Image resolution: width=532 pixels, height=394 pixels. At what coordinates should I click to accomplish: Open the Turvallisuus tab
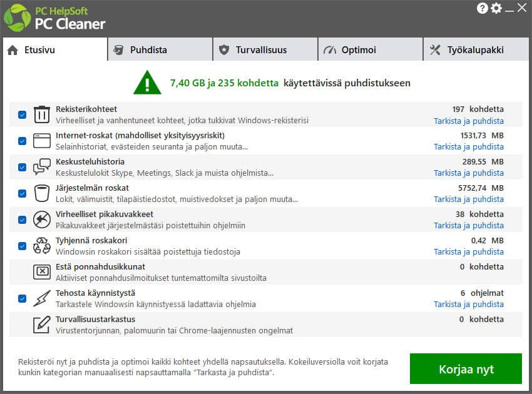click(x=265, y=50)
